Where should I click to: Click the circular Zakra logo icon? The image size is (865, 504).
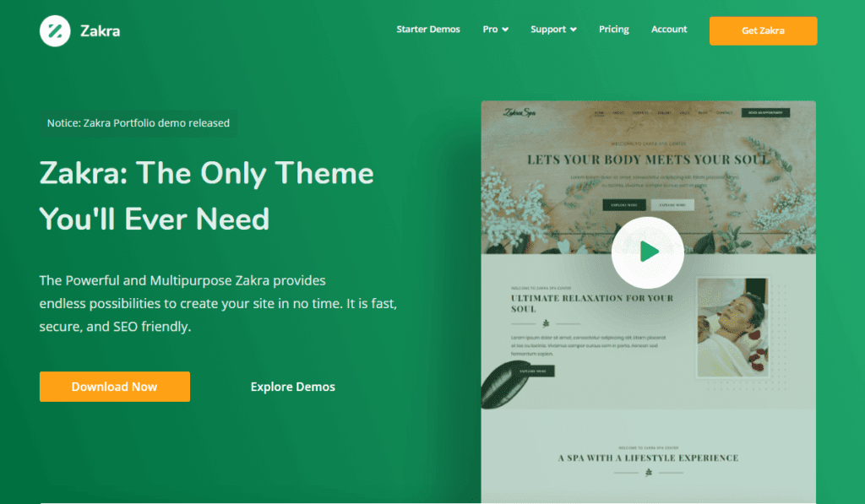pos(54,30)
